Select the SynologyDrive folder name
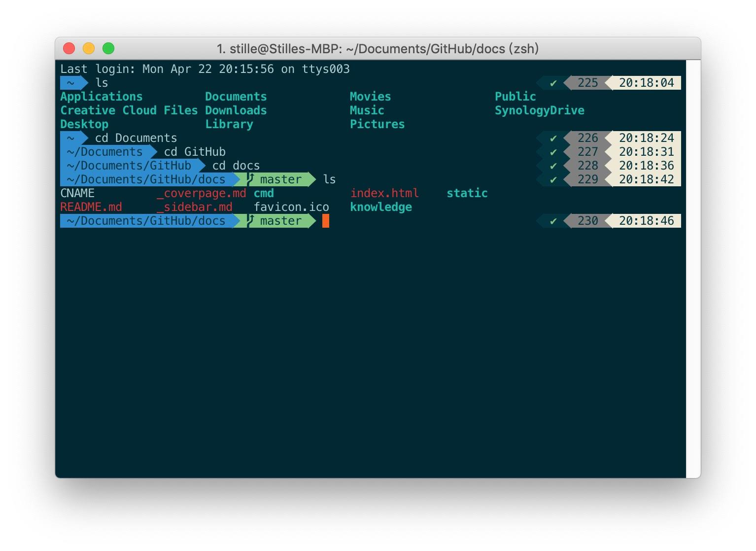This screenshot has height=551, width=756. [540, 110]
